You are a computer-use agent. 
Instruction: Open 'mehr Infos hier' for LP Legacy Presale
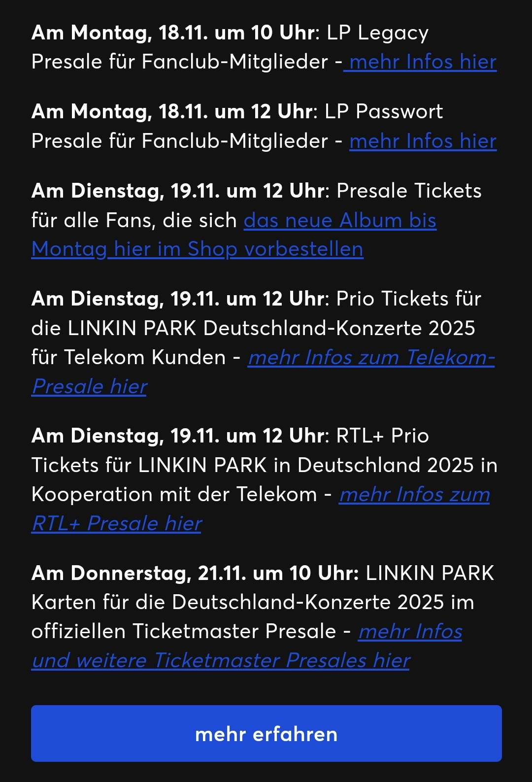pos(423,62)
